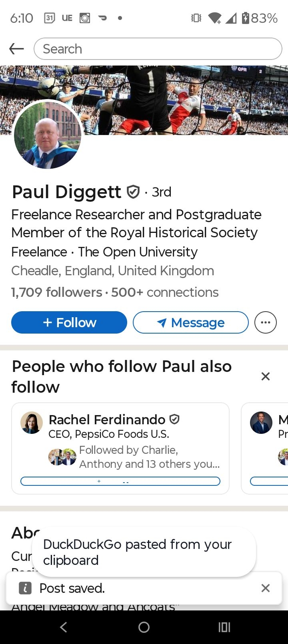Open Rachel Ferdinando's profile picture
The height and width of the screenshot is (644, 288).
[x=32, y=423]
